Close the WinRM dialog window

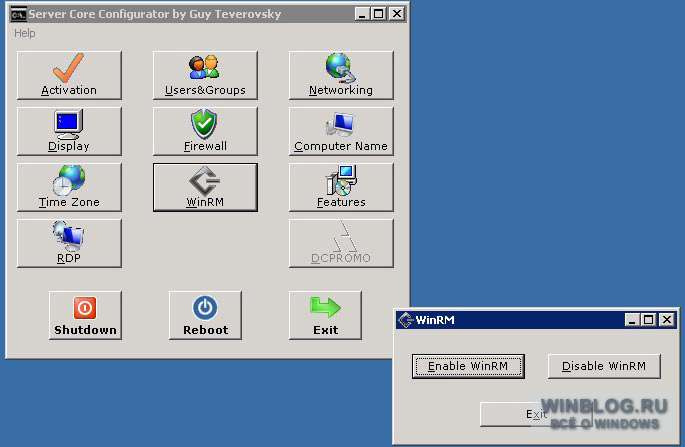tap(667, 320)
